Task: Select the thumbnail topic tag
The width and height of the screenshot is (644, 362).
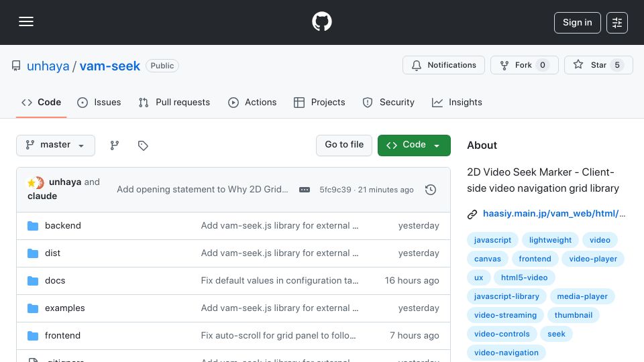Action: (574, 316)
